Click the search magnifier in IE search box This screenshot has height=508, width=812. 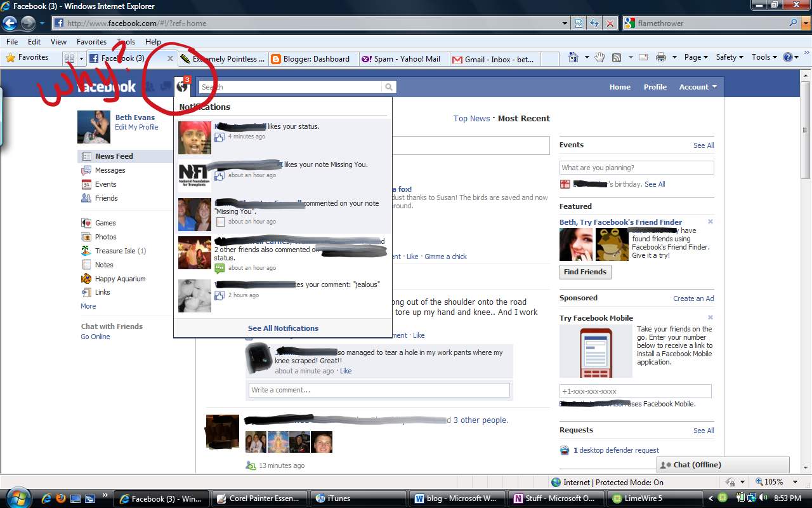[x=794, y=23]
